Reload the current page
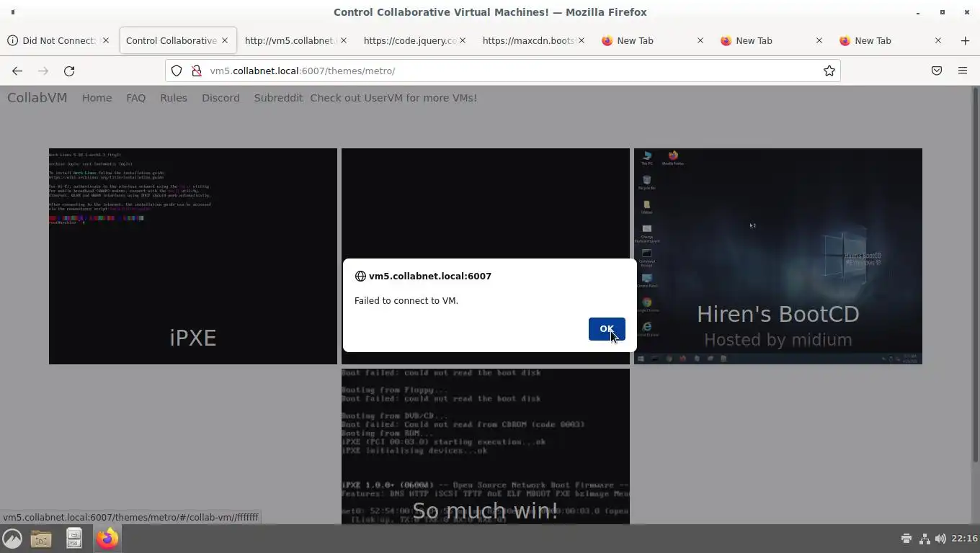The height and width of the screenshot is (553, 980). [x=69, y=71]
